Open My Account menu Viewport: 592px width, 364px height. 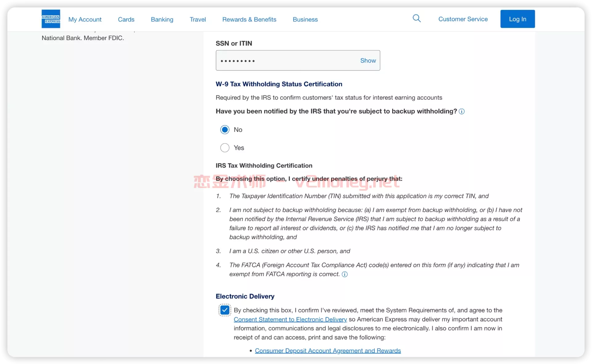(x=85, y=19)
